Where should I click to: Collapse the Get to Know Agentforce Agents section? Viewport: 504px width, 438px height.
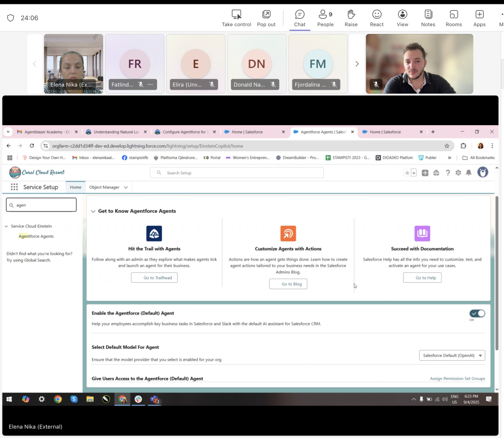[93, 211]
